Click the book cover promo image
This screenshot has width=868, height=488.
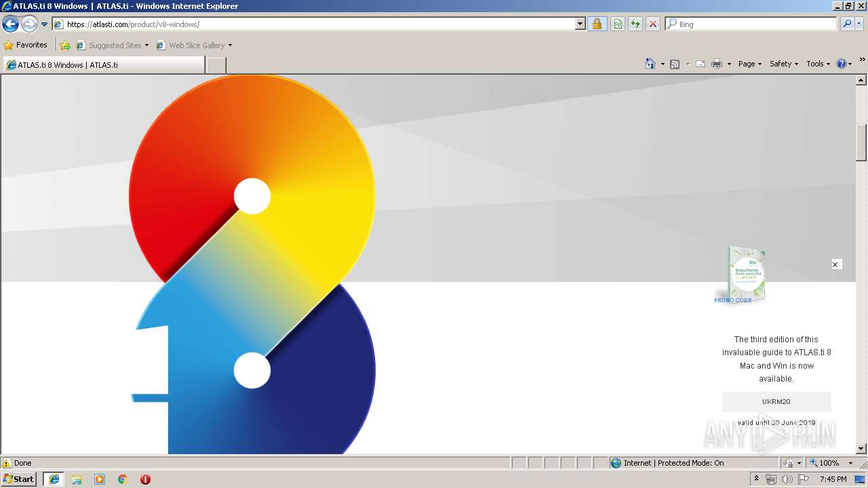click(x=745, y=274)
